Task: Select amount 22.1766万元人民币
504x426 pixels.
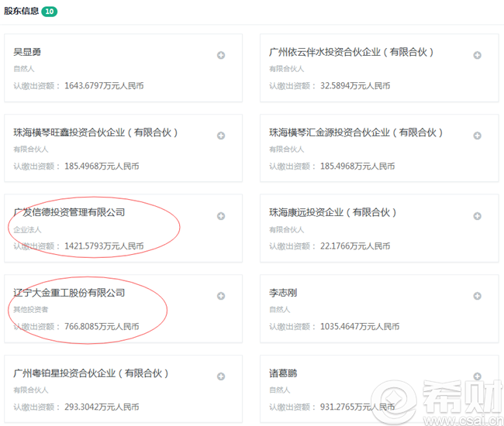Action: (x=355, y=246)
